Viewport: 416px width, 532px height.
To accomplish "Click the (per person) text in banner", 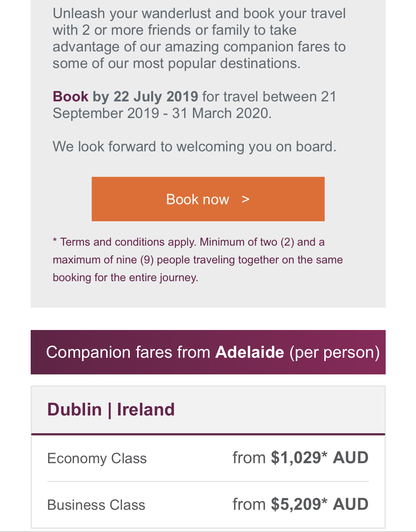I will click(x=335, y=352).
